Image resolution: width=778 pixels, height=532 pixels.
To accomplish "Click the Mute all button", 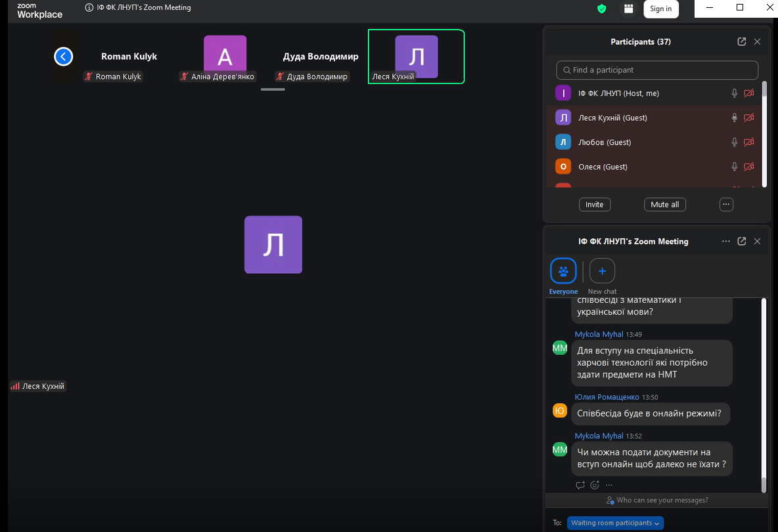I will click(x=664, y=204).
